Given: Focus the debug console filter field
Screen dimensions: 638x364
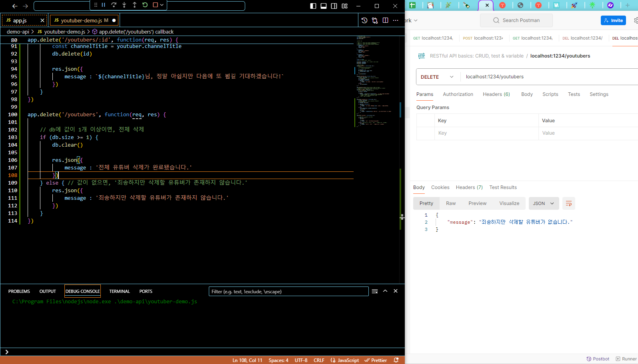Looking at the screenshot, I should pyautogui.click(x=288, y=291).
